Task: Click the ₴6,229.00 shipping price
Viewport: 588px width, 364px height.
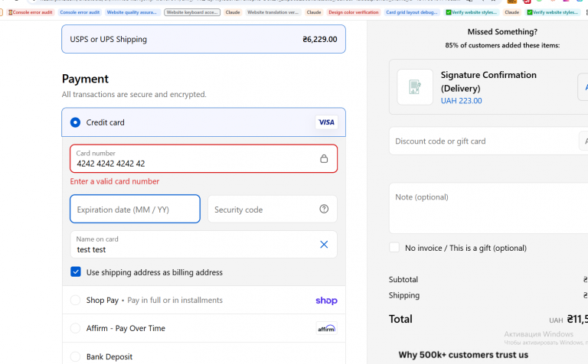Action: 320,39
